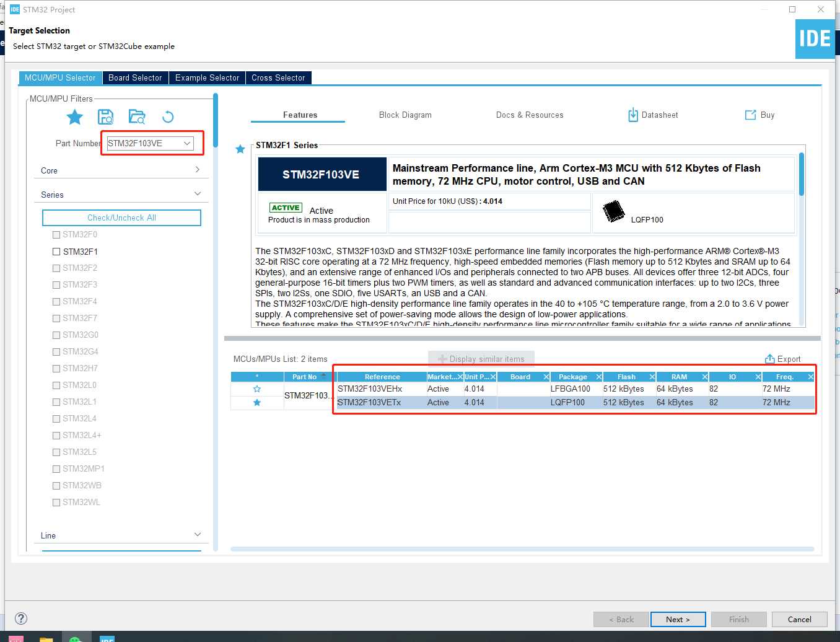Viewport: 840px width, 642px height.
Task: Click the Back button
Action: 621,619
